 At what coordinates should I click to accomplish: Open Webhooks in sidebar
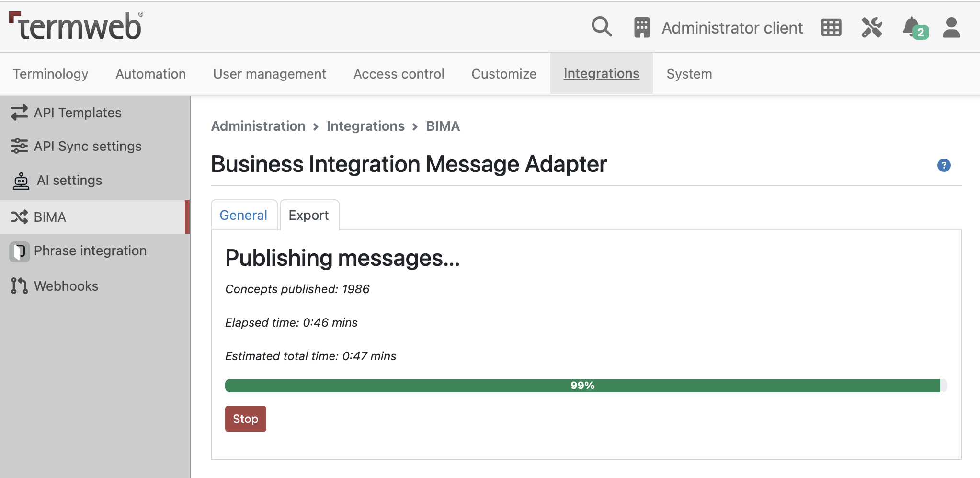pos(66,286)
